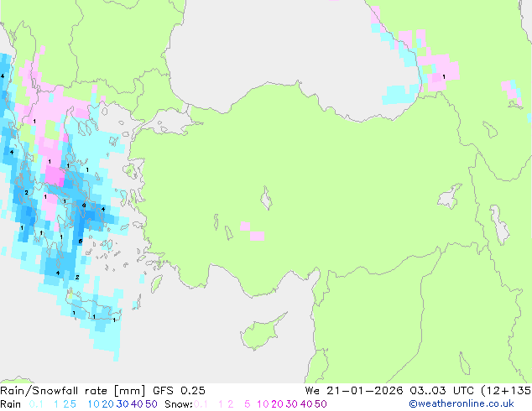Select the Rain legend value 0.1
Image resolution: width=532 pixels, height=411 pixels.
36,404
